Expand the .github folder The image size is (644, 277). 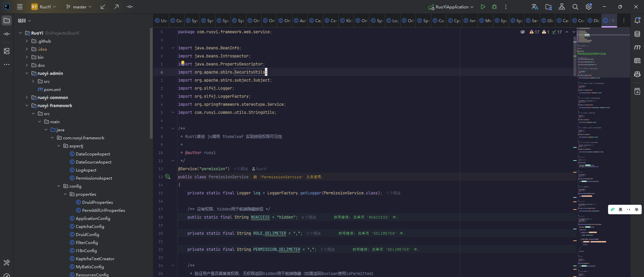(27, 41)
